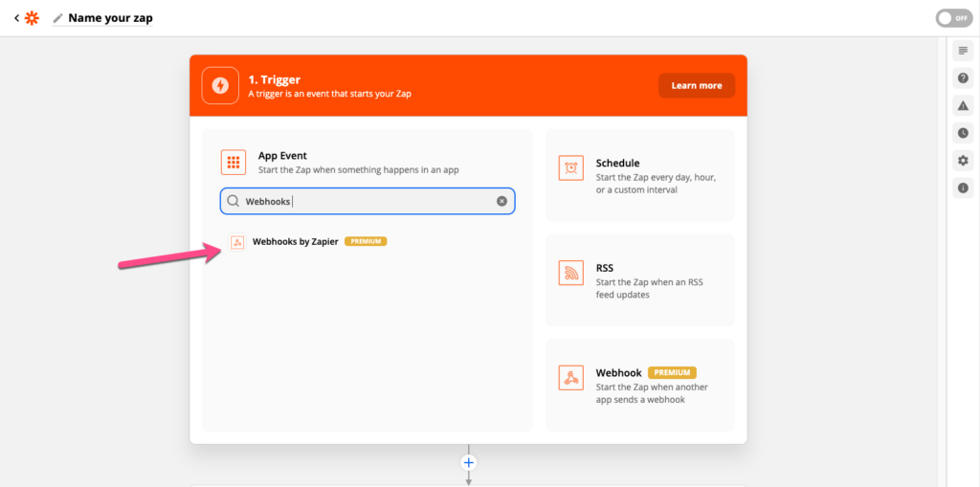This screenshot has width=980, height=487.
Task: Click the Learn more button
Action: point(697,86)
